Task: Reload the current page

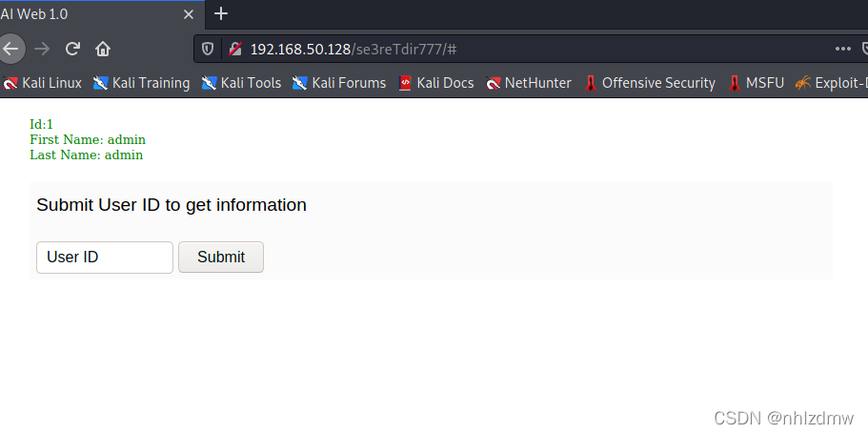Action: point(72,49)
